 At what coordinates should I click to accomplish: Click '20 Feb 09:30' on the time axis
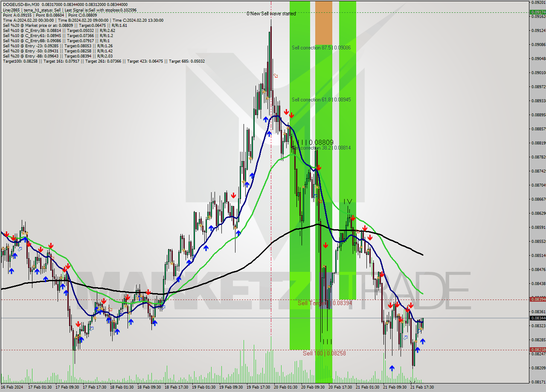[313, 387]
